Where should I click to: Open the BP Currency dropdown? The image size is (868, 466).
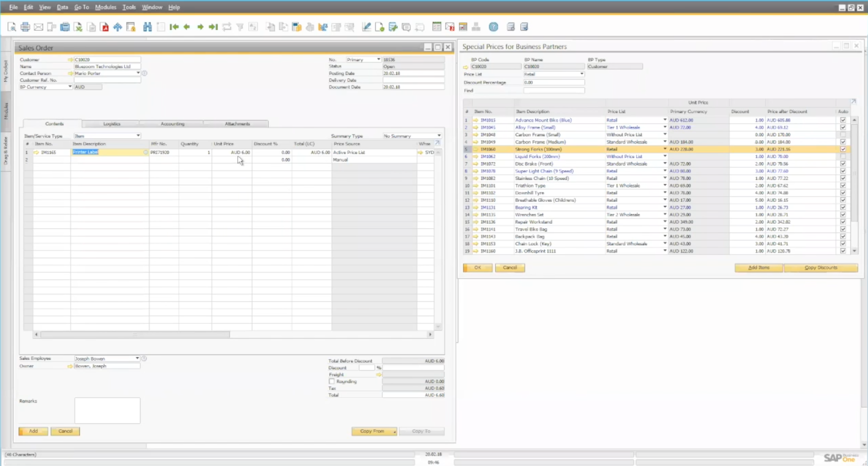(x=70, y=87)
